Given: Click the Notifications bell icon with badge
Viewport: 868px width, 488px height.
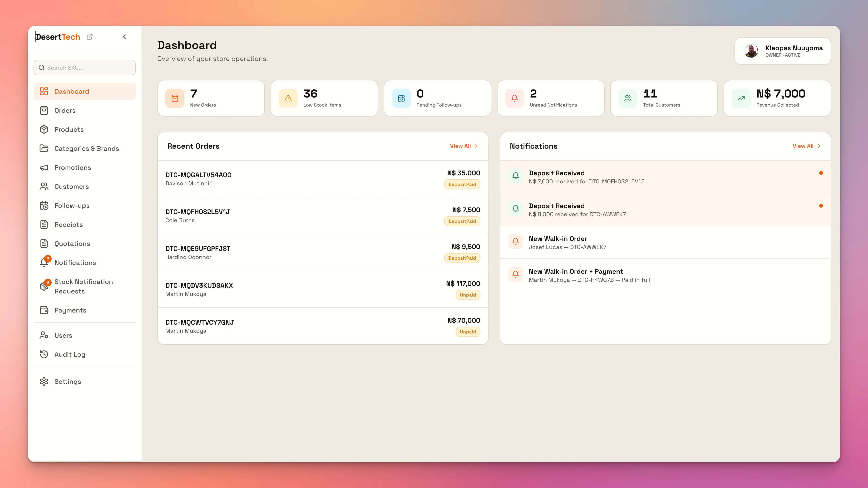Looking at the screenshot, I should click(x=44, y=262).
